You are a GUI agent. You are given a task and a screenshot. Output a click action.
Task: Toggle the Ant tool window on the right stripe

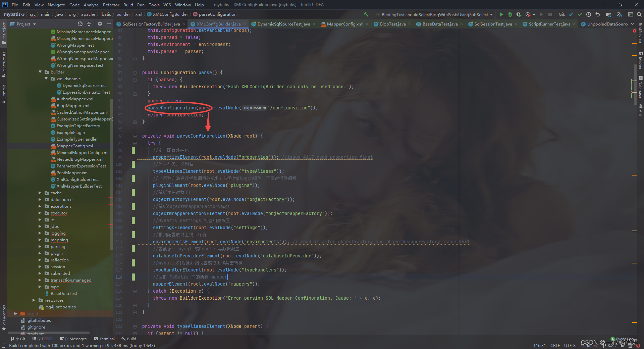640,110
